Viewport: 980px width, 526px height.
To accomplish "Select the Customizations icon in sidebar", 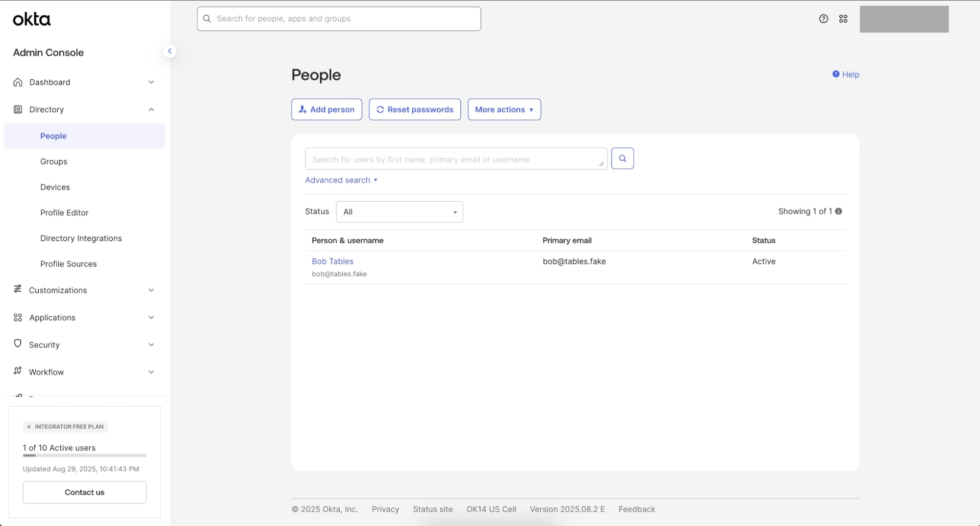I will pos(18,290).
